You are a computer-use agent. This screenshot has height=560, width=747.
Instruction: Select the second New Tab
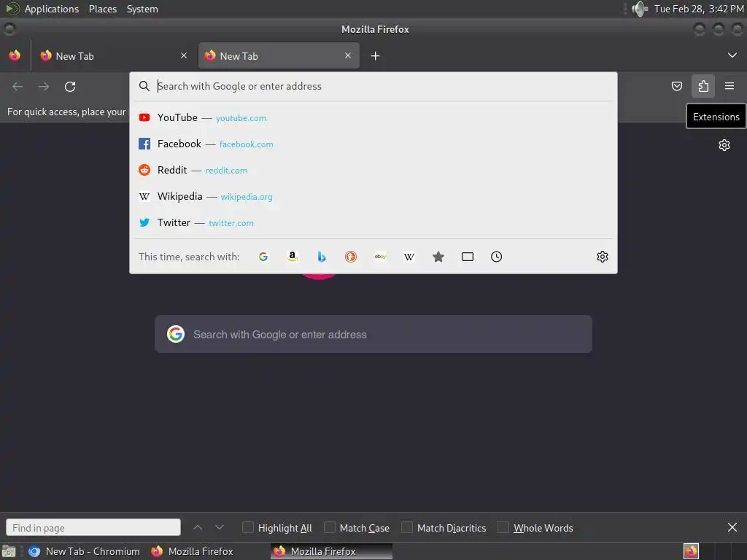279,55
